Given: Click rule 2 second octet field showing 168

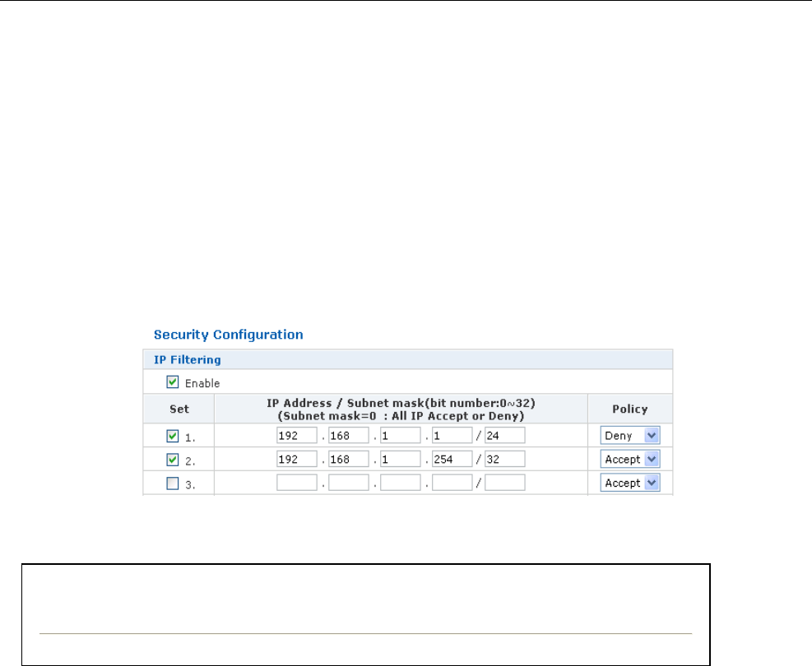Looking at the screenshot, I should tap(349, 459).
